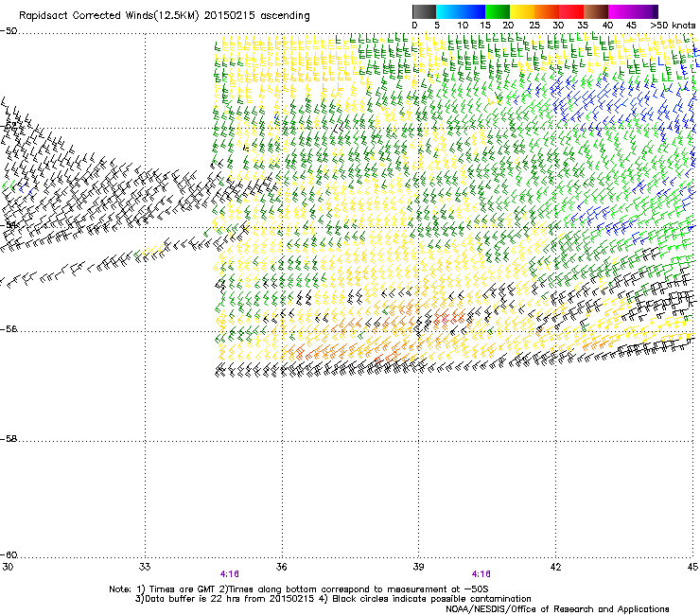Click the latitude label '-50'
700x615 pixels.
click(x=9, y=31)
